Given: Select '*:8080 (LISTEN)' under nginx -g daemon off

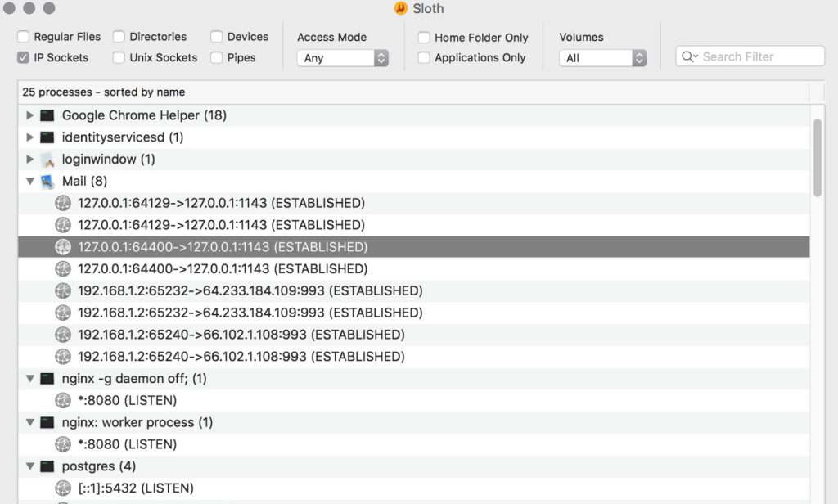Looking at the screenshot, I should tap(127, 400).
